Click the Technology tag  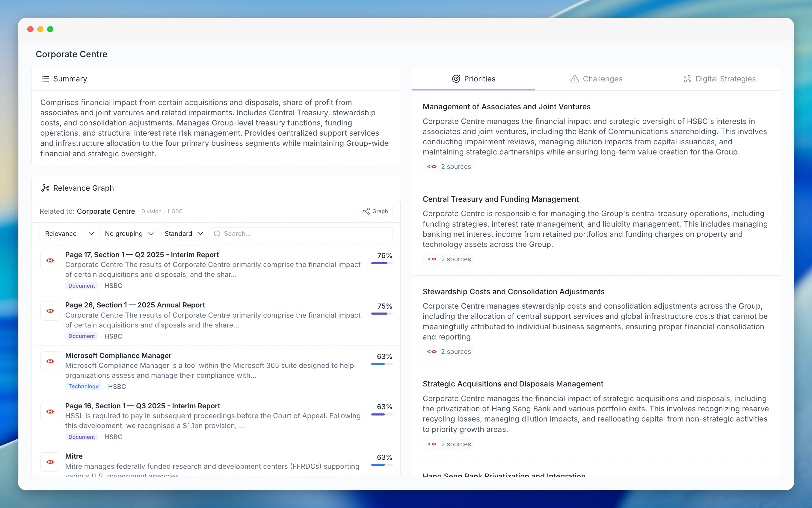pos(83,386)
